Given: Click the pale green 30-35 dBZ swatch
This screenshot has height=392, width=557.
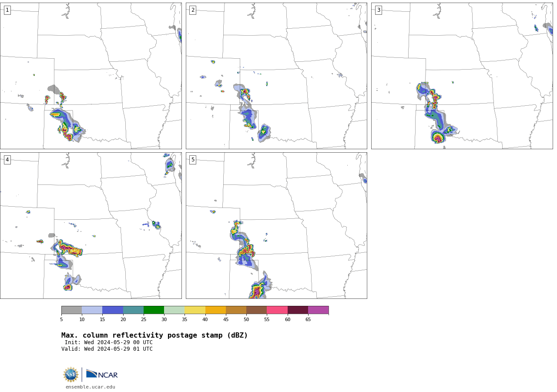Looking at the screenshot, I should [174, 310].
